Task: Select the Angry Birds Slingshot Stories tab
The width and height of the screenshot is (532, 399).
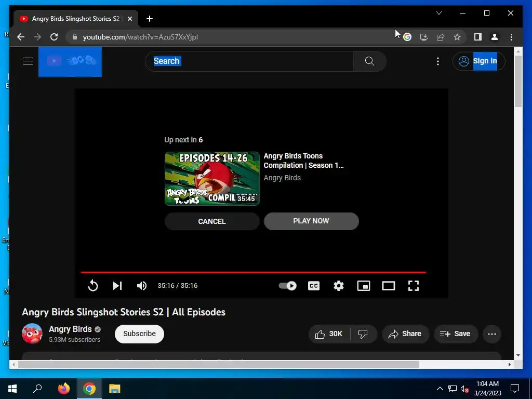Action: pyautogui.click(x=75, y=19)
